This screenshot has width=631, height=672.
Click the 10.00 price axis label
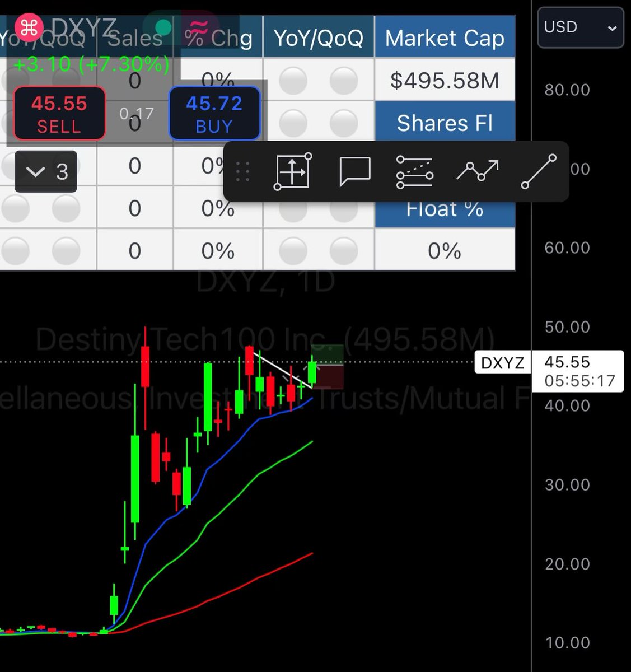pos(567,642)
